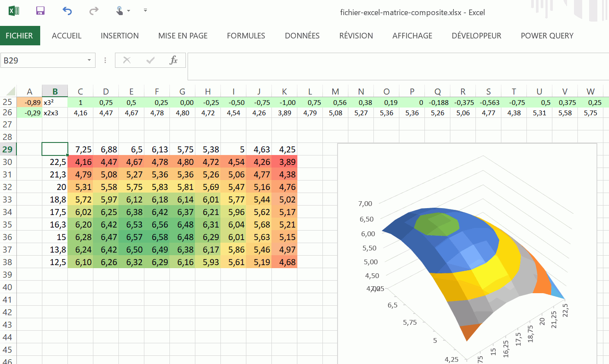Viewport: 609px width, 364px height.
Task: Click the Excel application logo icon
Action: 14,11
